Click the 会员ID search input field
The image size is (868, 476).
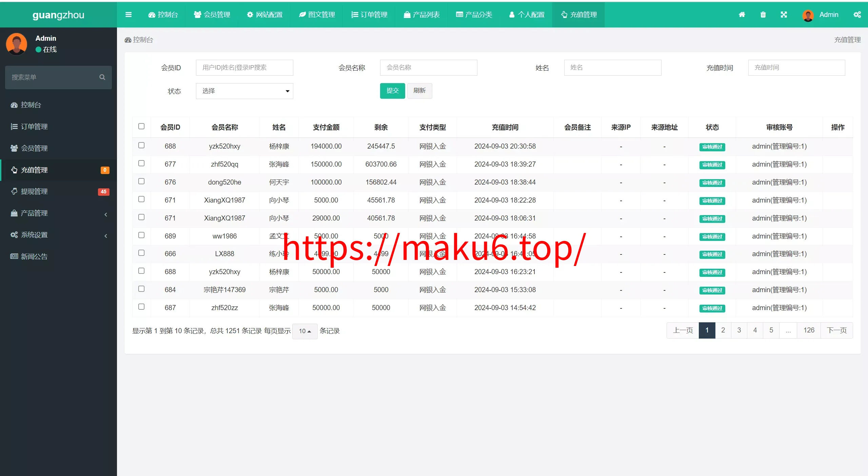pos(244,68)
